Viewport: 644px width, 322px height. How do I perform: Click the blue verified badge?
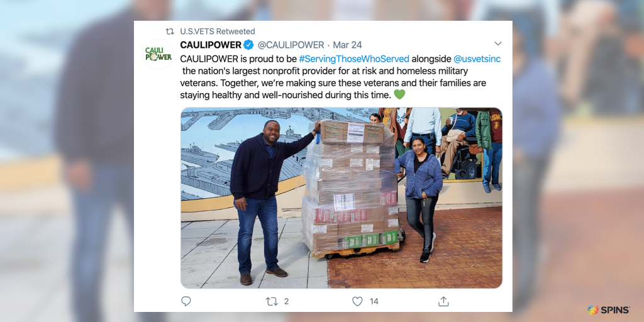[248, 45]
